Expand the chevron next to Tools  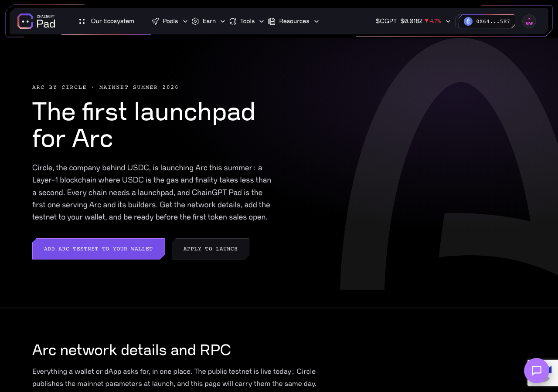pyautogui.click(x=262, y=21)
